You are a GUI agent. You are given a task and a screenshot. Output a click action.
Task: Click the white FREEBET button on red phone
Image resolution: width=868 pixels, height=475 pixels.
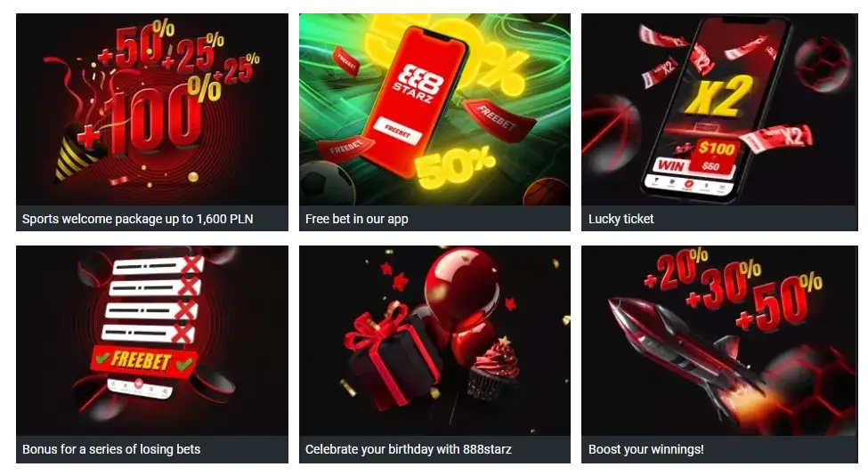tap(397, 131)
